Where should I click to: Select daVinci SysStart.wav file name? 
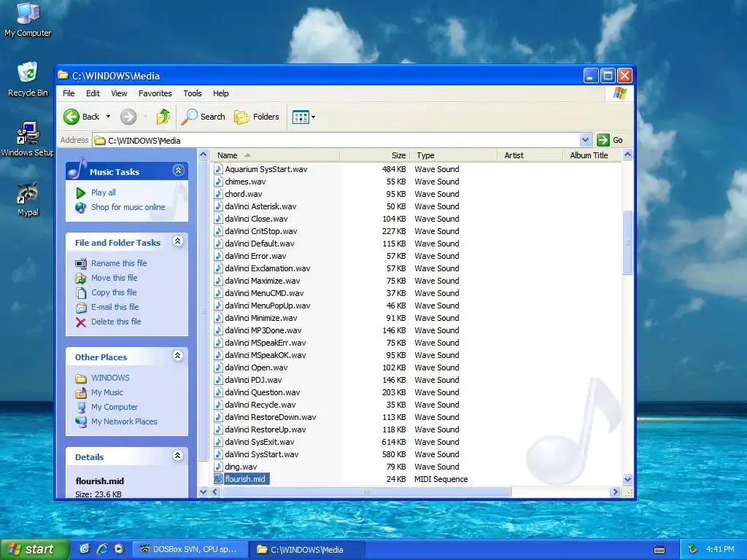coord(262,454)
